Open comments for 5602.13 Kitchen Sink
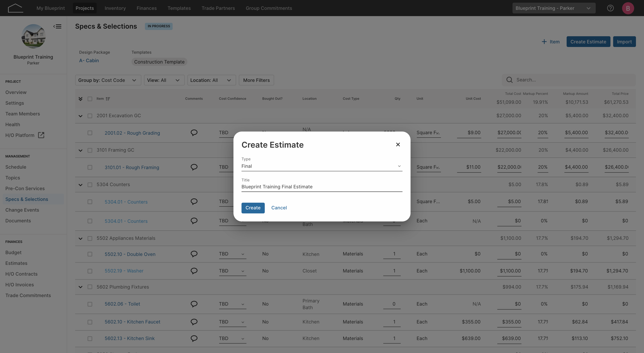Viewport: 644px width, 353px height. pos(194,338)
